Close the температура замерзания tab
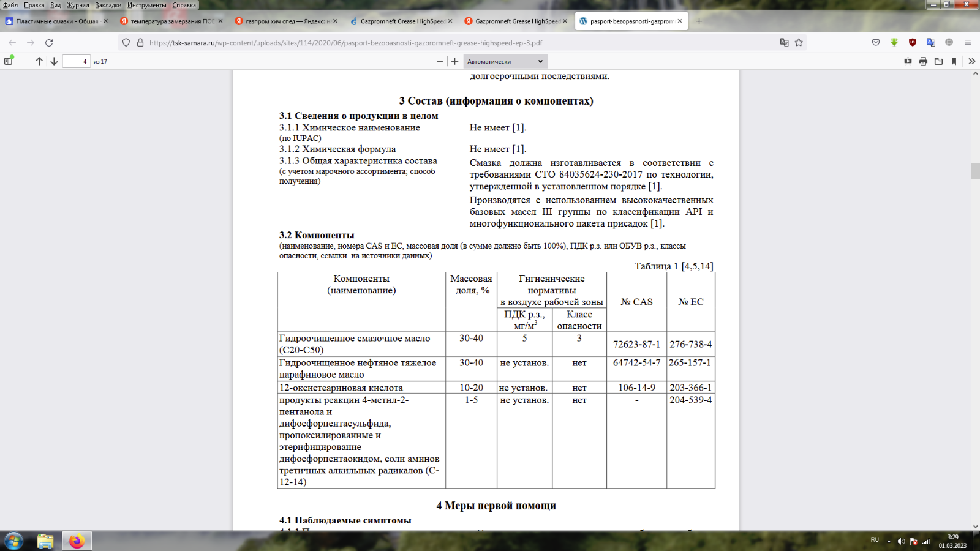This screenshot has height=551, width=980. 221,21
